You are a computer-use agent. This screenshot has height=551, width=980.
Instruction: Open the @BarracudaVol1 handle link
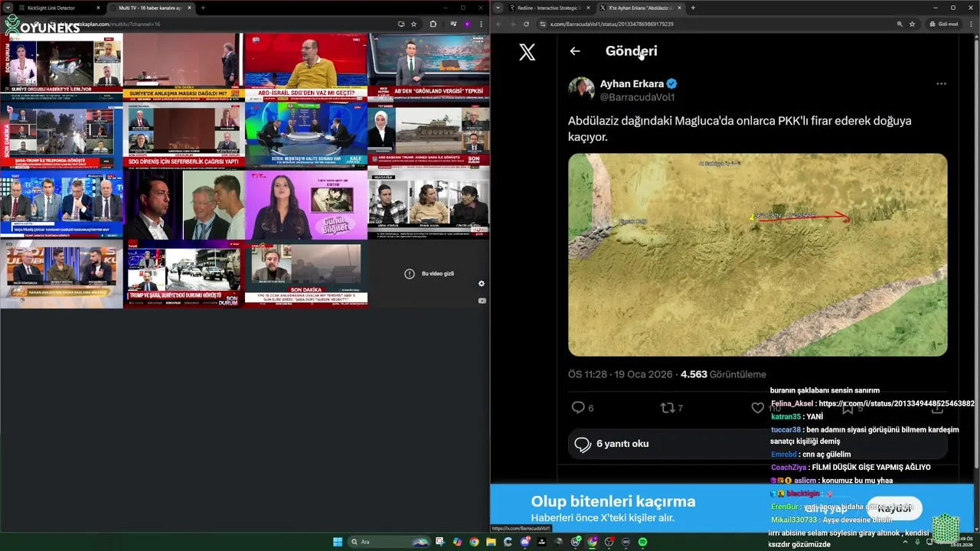pos(637,97)
